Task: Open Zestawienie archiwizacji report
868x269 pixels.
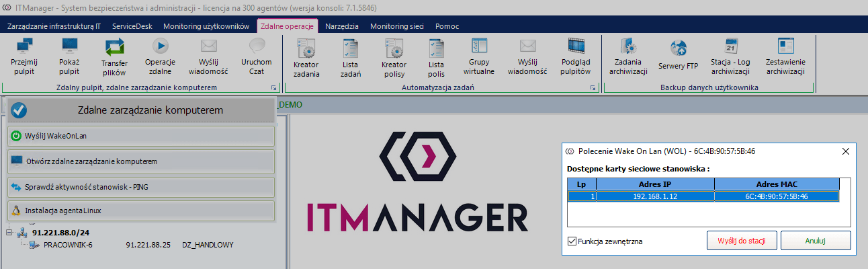Action: (785, 56)
